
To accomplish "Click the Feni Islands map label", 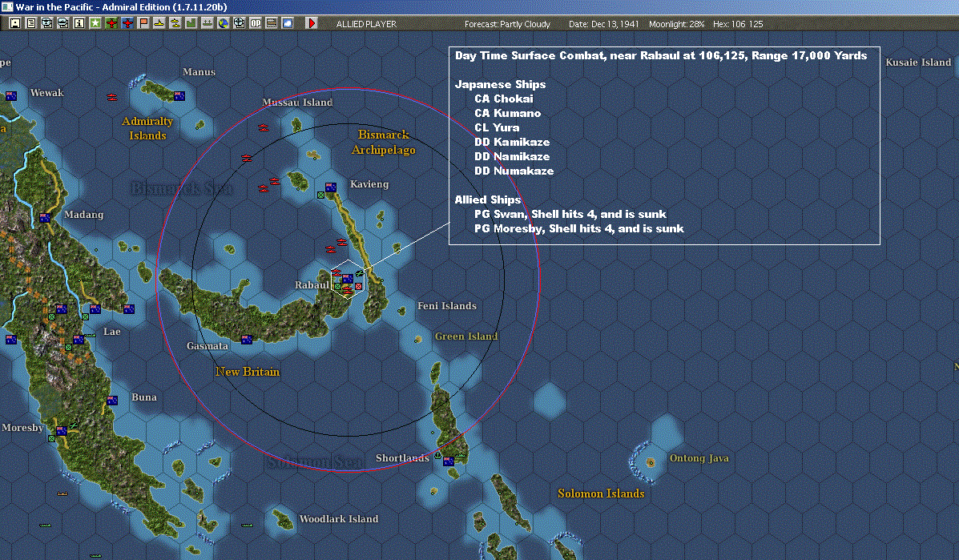I will 446,306.
